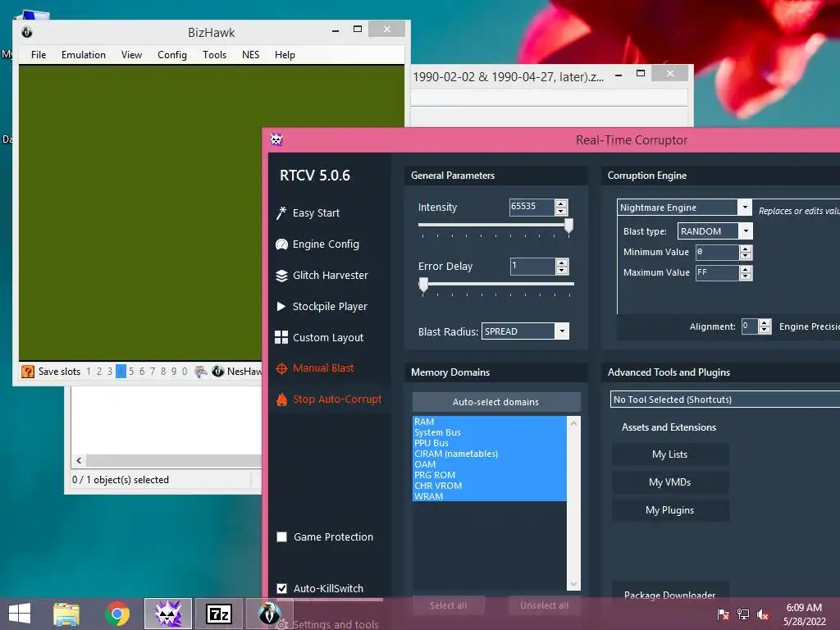
Task: Open the Blast type dropdown
Action: click(746, 231)
